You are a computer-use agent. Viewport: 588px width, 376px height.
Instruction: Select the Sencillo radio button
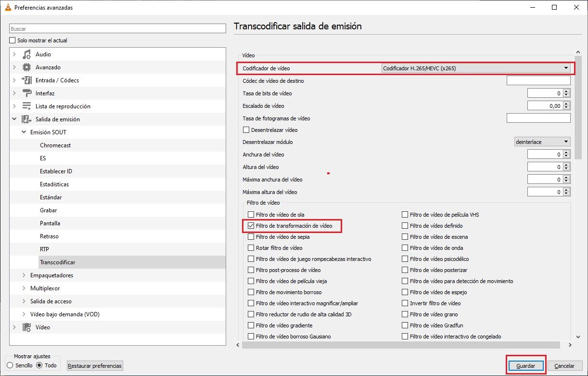10,365
